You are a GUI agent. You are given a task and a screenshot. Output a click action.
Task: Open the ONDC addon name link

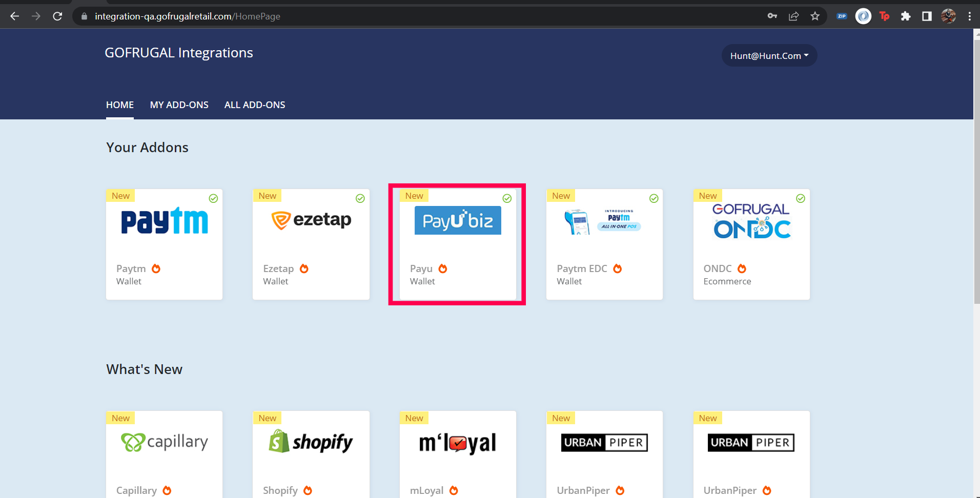[x=718, y=268]
